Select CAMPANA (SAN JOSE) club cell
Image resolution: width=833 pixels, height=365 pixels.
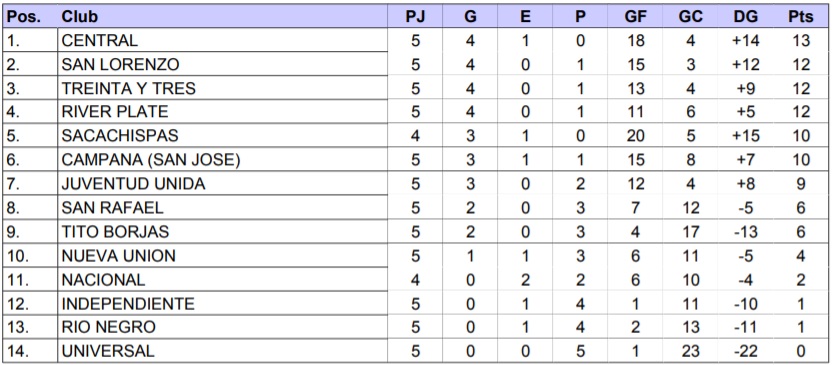[222, 159]
